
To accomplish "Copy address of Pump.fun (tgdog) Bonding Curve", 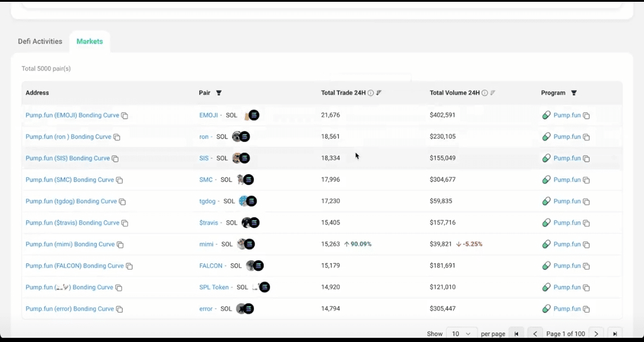I will [122, 202].
